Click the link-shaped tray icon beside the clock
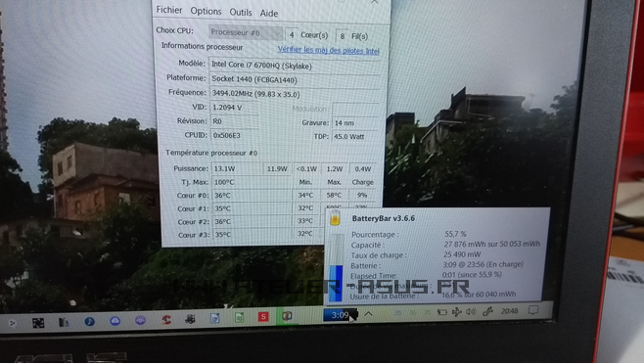644x364 pixels. [487, 311]
